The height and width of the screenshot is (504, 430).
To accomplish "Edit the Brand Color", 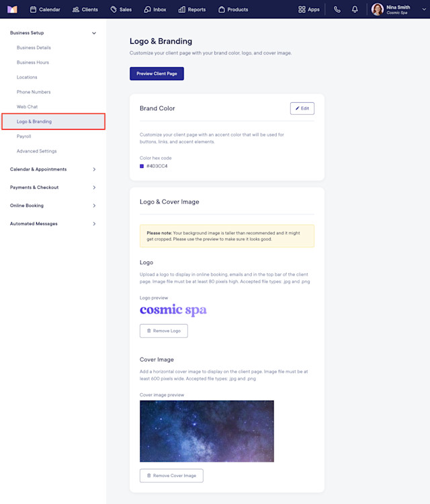I will [302, 108].
